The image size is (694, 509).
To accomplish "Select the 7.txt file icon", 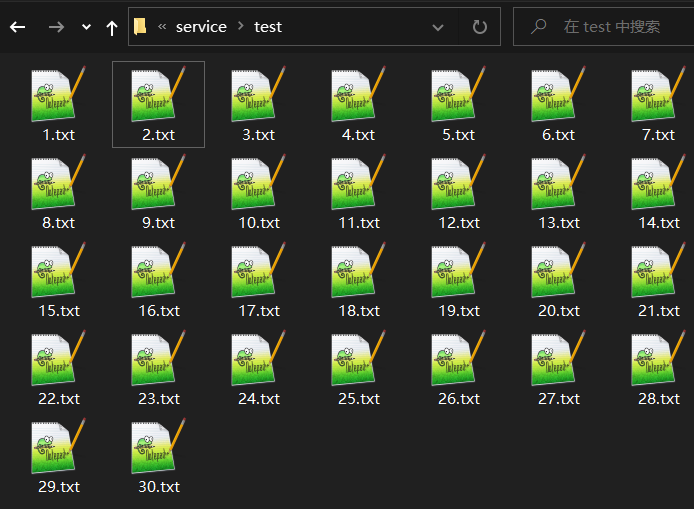I will click(x=658, y=95).
